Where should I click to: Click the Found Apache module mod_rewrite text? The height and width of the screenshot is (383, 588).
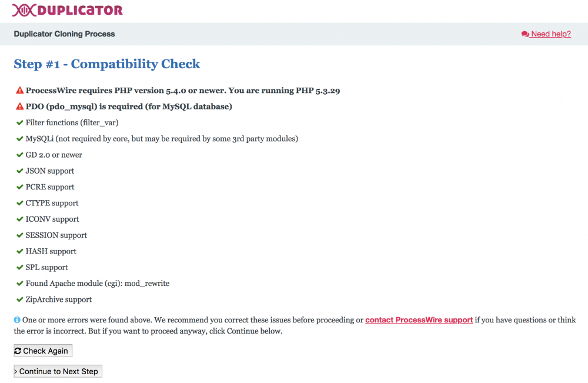[x=97, y=284]
